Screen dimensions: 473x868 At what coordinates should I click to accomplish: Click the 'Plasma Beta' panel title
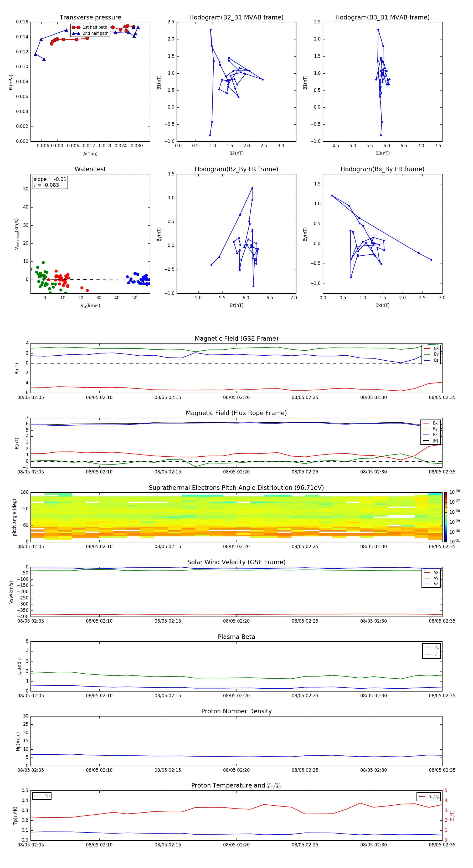[x=236, y=637]
